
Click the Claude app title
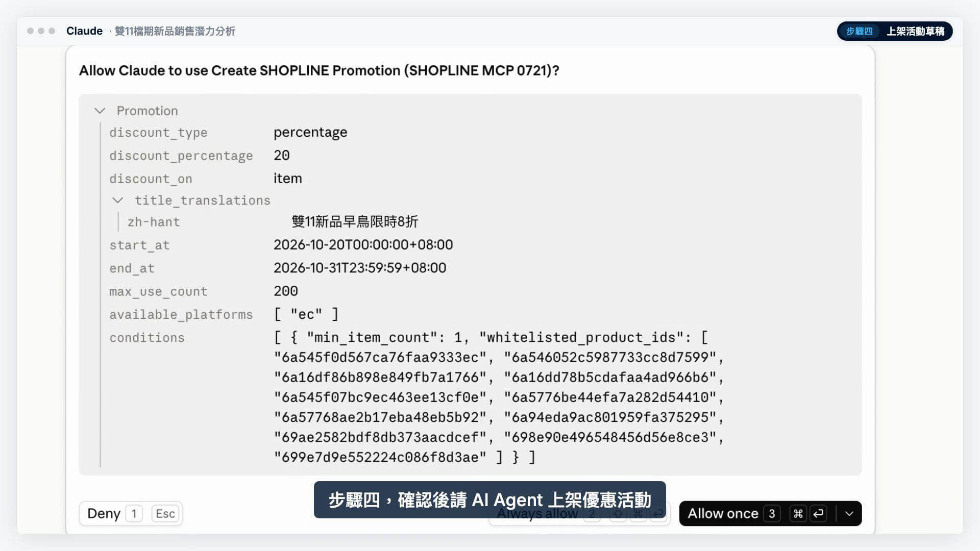(84, 31)
